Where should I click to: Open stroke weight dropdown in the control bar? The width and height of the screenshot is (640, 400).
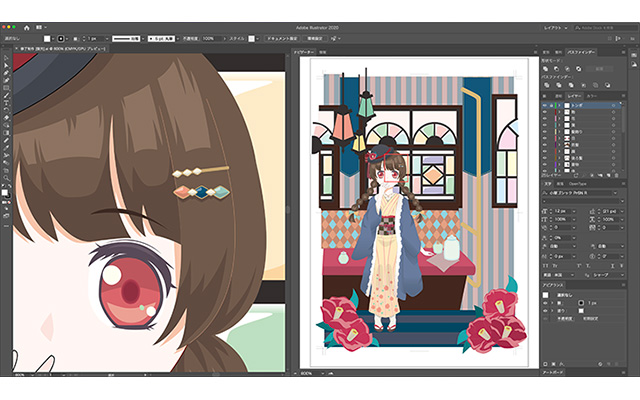pyautogui.click(x=107, y=38)
